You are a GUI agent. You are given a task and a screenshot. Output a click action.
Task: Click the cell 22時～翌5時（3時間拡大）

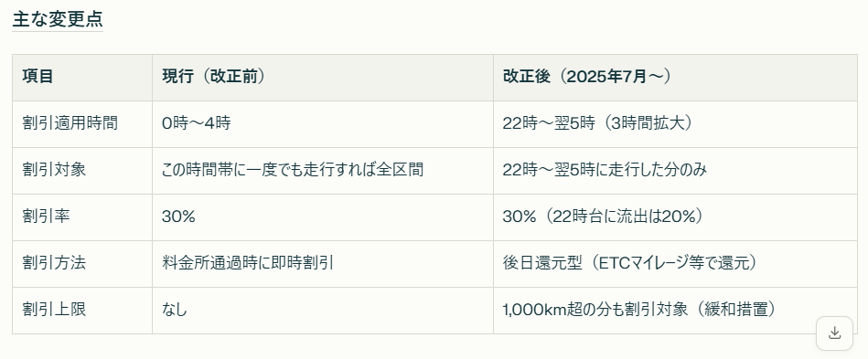(598, 122)
